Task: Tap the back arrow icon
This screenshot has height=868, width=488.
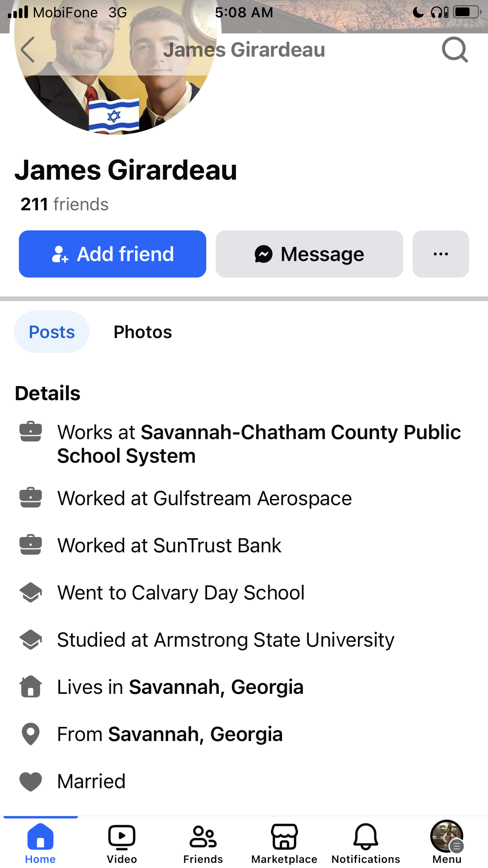Action: coord(28,50)
